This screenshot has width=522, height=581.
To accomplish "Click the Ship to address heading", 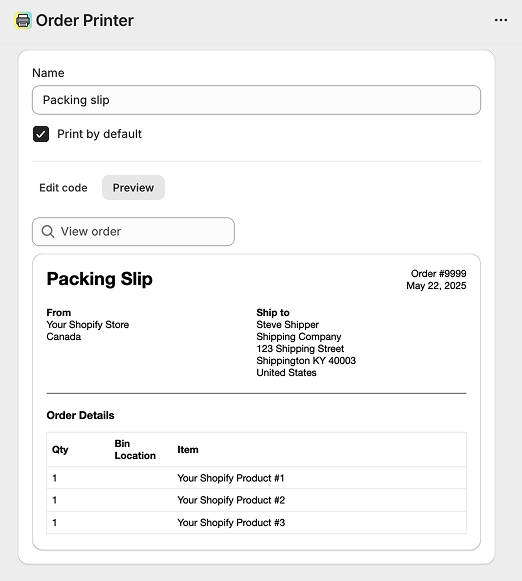I will point(273,312).
